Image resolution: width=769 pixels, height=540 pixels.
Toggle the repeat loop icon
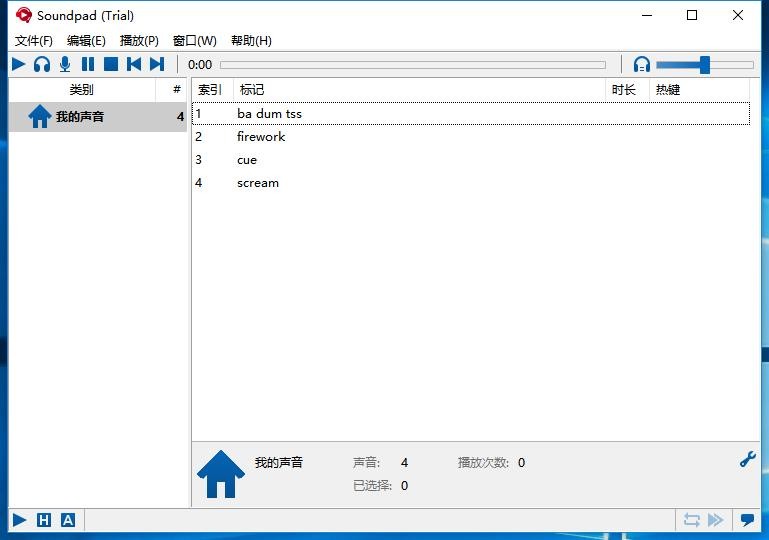click(692, 520)
